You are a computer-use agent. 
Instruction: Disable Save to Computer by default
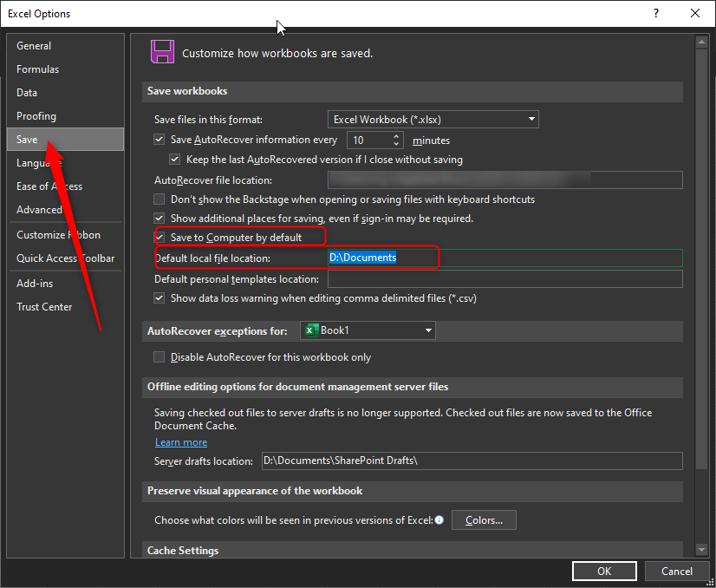(159, 236)
